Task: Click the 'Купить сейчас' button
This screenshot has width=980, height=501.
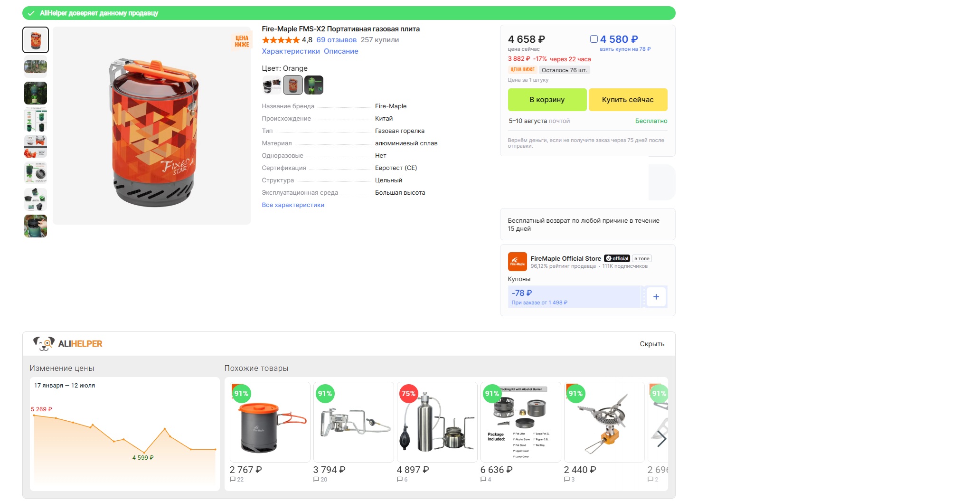Action: pos(628,100)
